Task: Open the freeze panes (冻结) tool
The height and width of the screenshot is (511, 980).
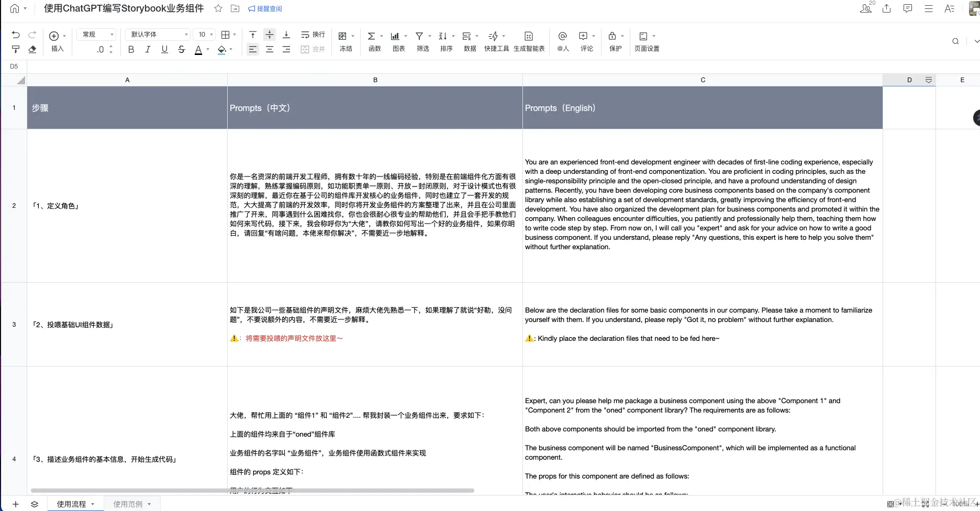Action: (346, 41)
